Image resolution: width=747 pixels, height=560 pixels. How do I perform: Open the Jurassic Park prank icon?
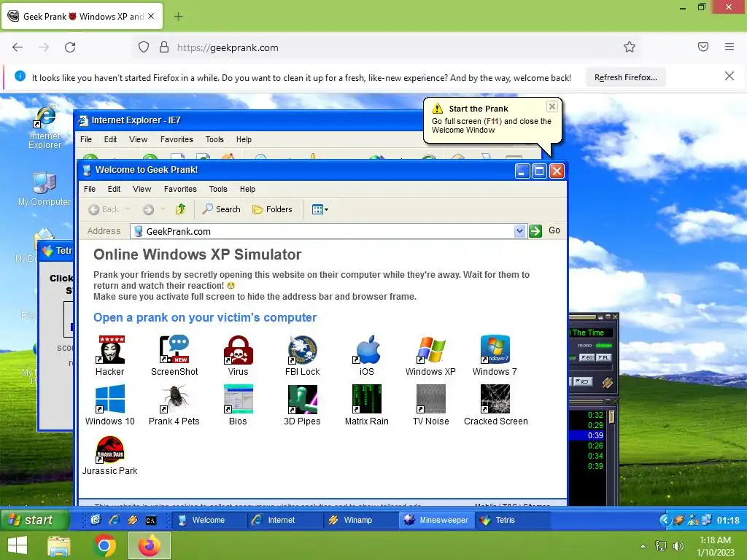110,455
